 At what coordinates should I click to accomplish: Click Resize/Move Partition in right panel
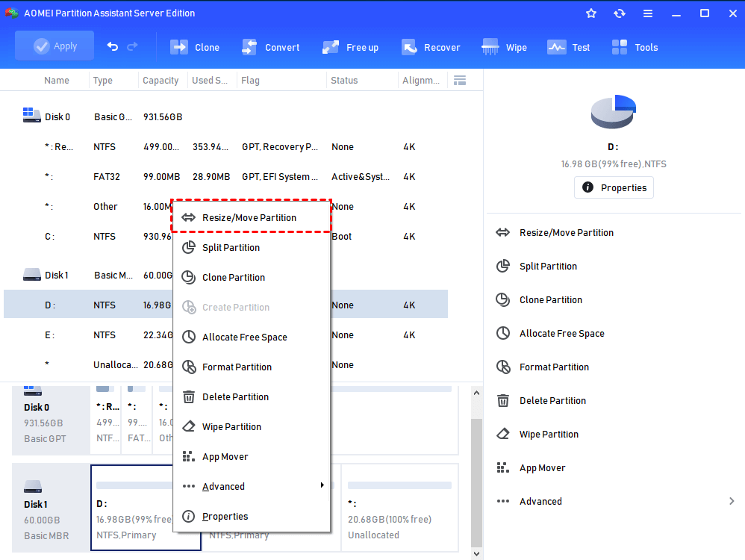555,232
